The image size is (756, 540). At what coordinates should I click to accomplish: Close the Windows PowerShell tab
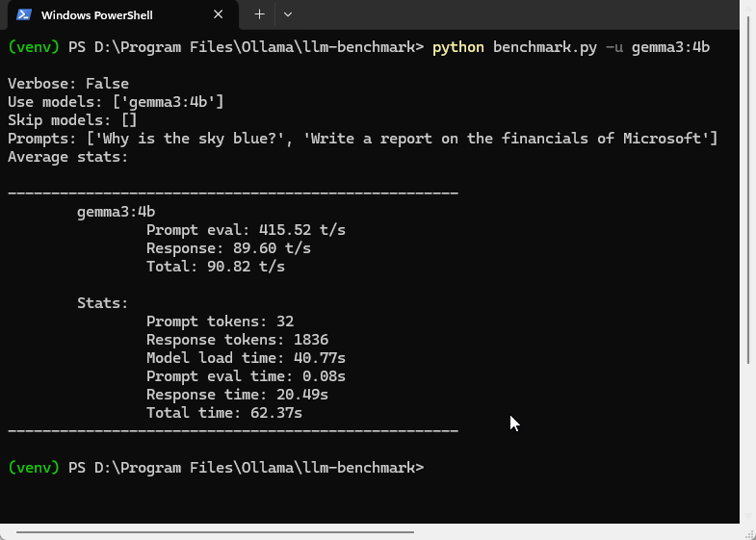tap(219, 15)
